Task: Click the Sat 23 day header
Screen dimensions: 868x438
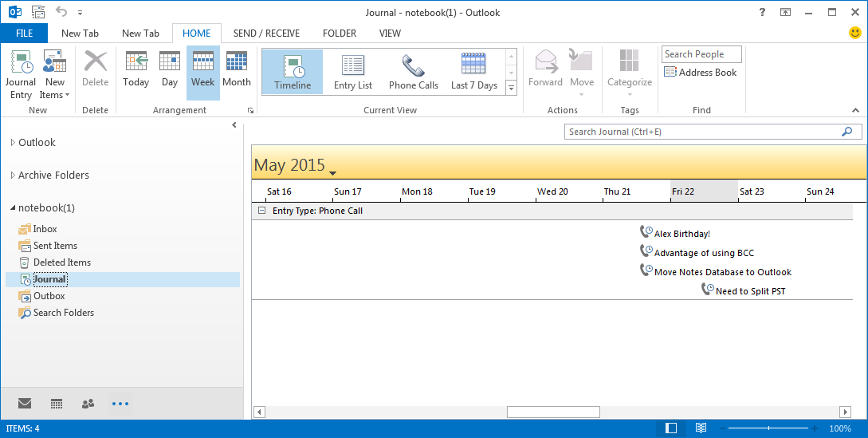Action: point(771,191)
